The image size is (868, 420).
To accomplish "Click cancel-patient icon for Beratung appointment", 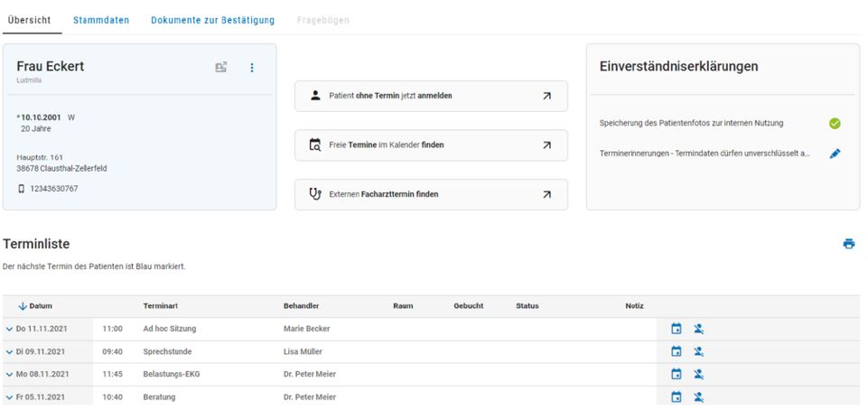I will [x=698, y=397].
